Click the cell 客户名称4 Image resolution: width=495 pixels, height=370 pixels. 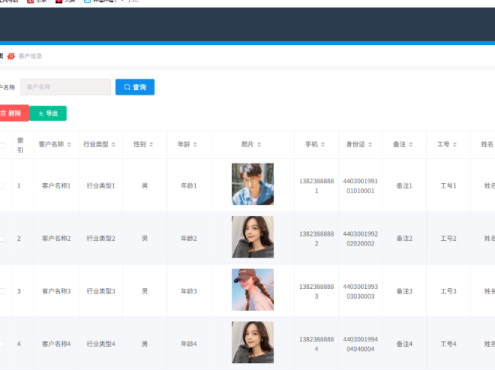(x=56, y=344)
